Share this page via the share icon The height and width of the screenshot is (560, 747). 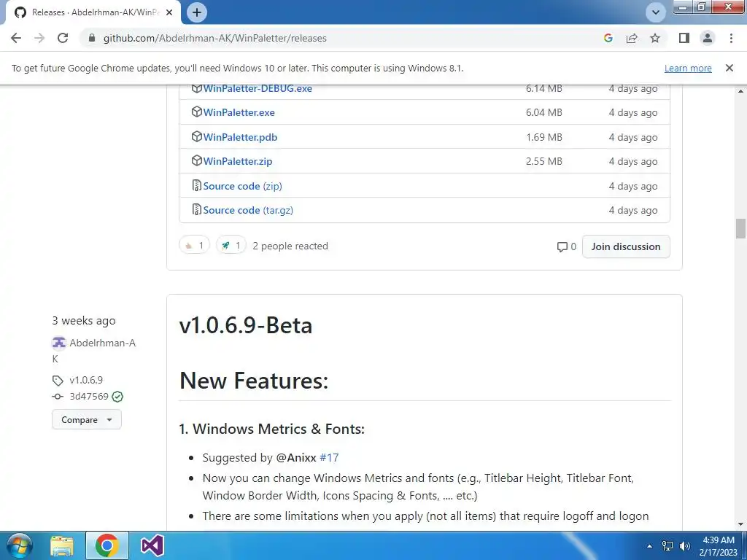(x=632, y=38)
